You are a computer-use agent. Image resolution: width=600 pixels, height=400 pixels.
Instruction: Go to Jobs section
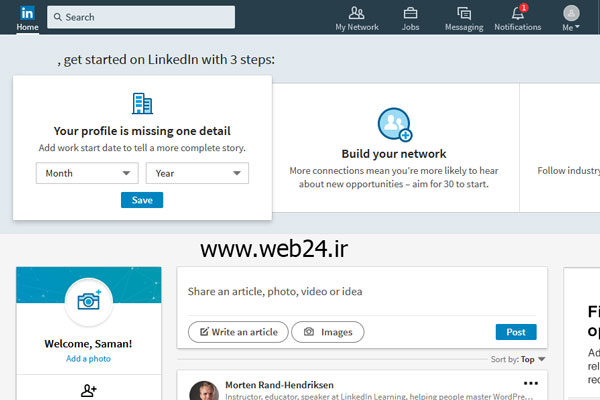(410, 18)
